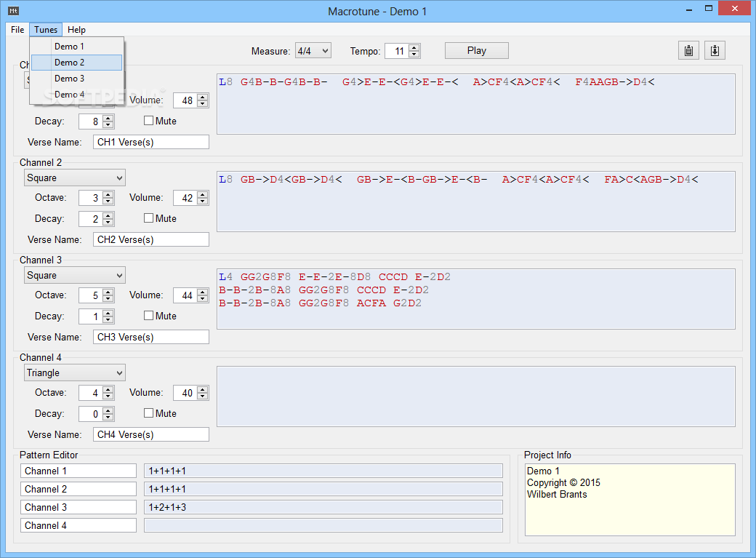Lower Channel 4 Volume from 40
The width and height of the screenshot is (756, 558).
pyautogui.click(x=203, y=396)
